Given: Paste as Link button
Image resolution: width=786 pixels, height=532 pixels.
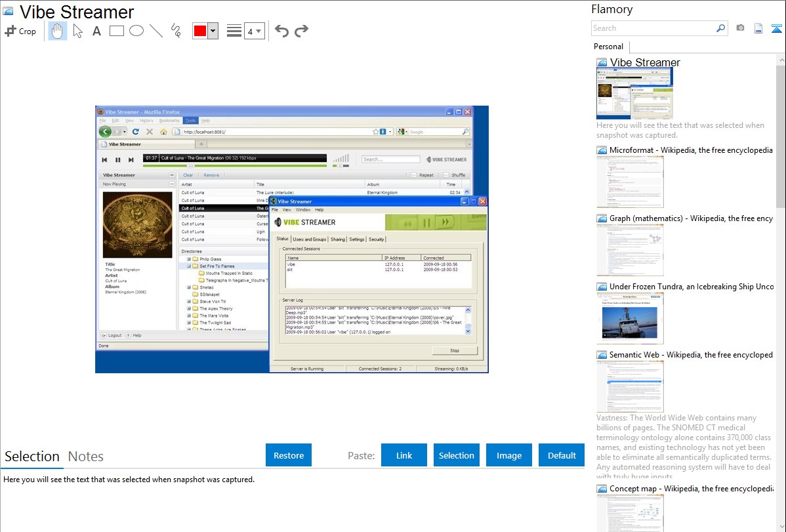Looking at the screenshot, I should 404,455.
